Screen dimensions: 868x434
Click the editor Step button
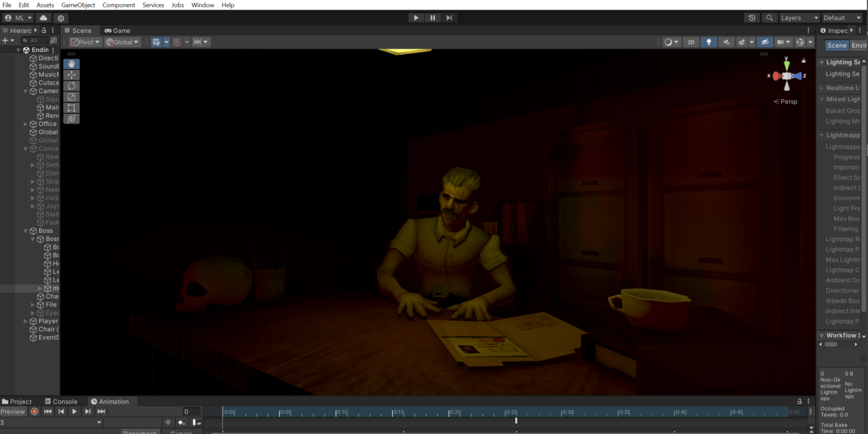pyautogui.click(x=449, y=18)
